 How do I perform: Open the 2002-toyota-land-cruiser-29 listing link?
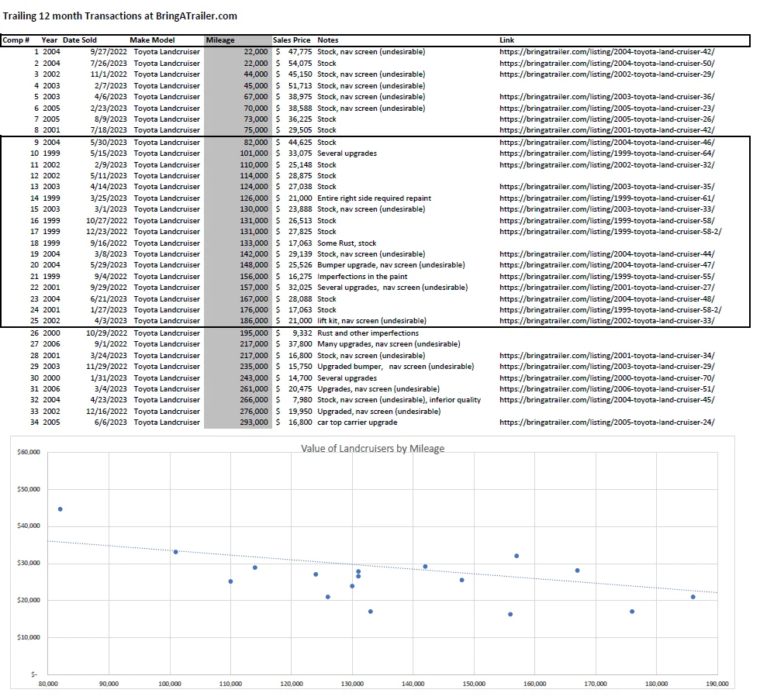(x=606, y=74)
